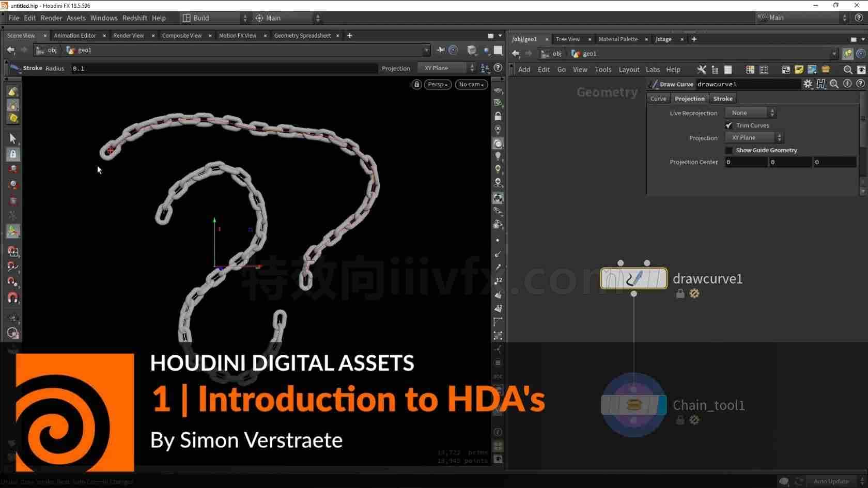This screenshot has height=488, width=868.
Task: Open the Build desktop dropdown
Action: 214,18
